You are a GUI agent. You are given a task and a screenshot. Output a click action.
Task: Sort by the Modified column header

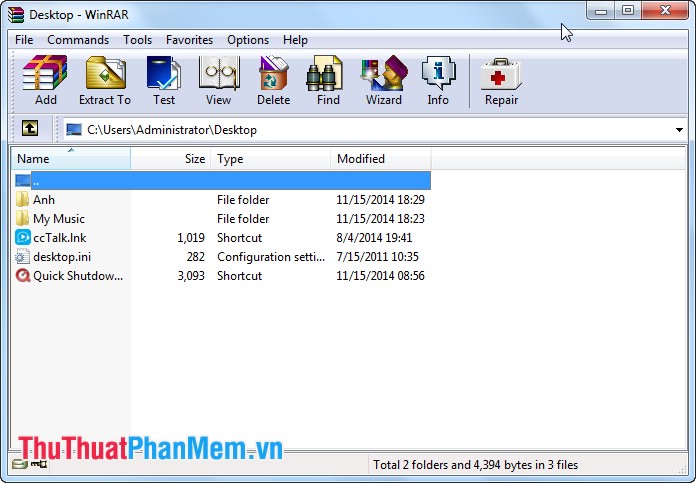(381, 158)
